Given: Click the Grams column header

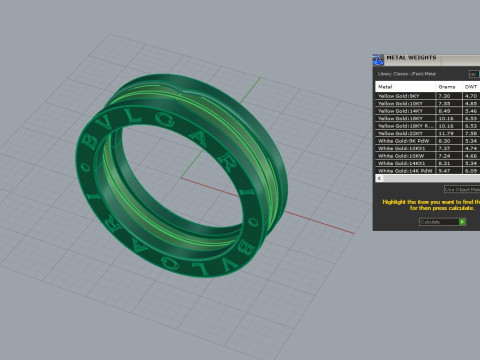Looking at the screenshot, I should 449,87.
